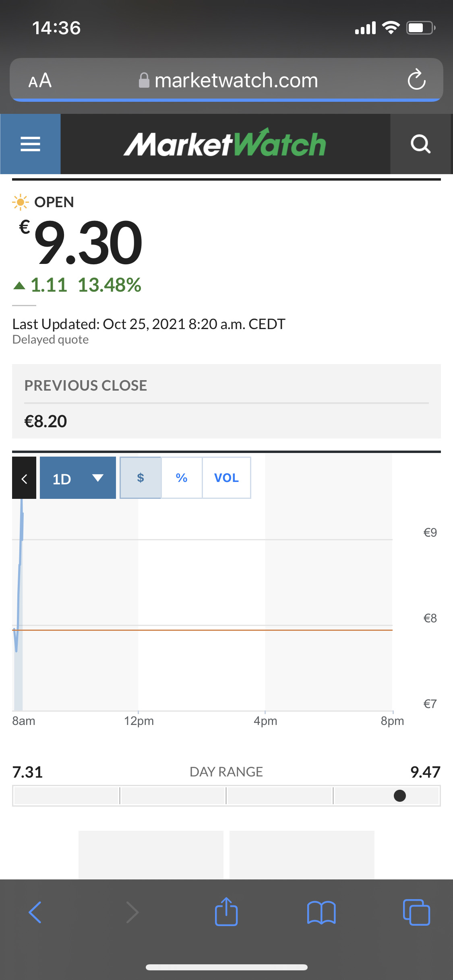
Task: Open the Safari reader text size menu
Action: [x=40, y=80]
